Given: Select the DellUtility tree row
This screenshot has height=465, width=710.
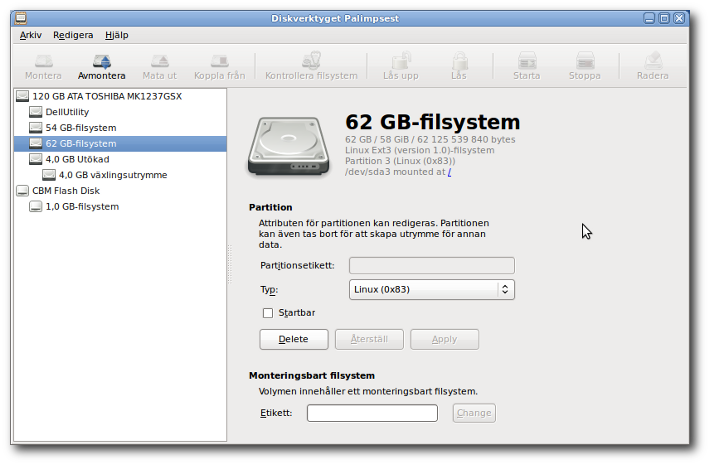Looking at the screenshot, I should pos(120,112).
